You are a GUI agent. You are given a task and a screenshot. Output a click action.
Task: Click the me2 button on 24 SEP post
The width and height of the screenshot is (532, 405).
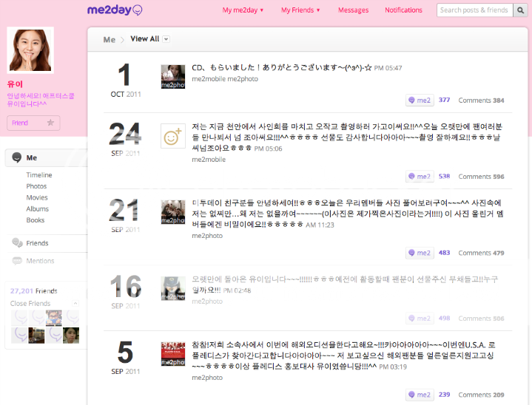420,177
